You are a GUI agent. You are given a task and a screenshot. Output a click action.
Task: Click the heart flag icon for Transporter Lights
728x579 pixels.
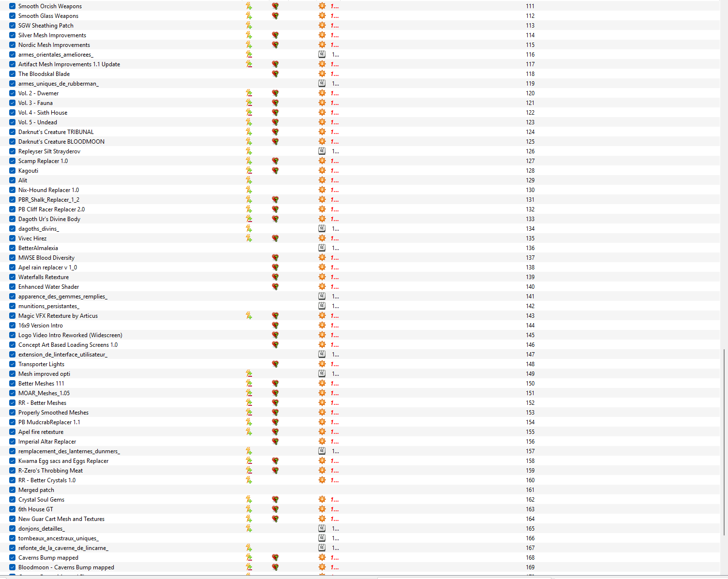[275, 364]
